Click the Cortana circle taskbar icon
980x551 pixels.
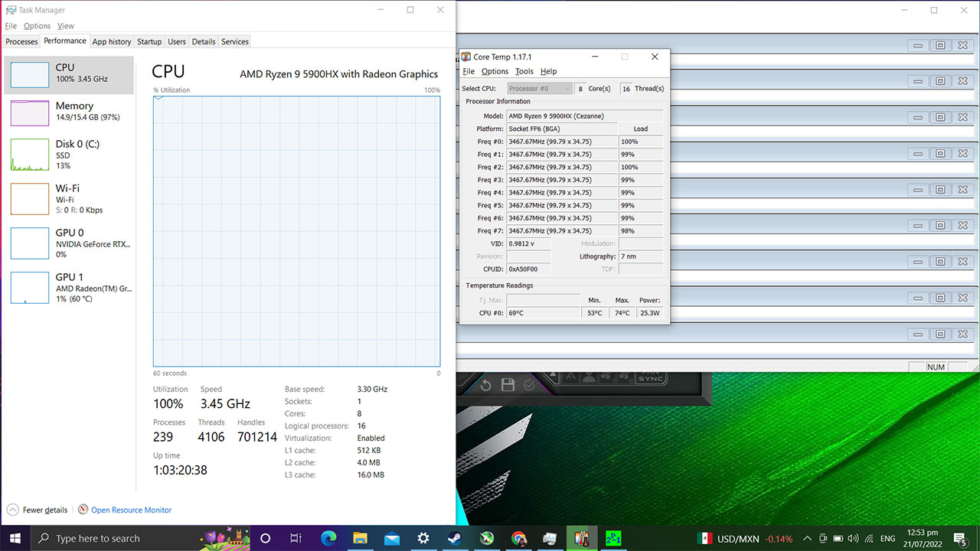[x=266, y=538]
